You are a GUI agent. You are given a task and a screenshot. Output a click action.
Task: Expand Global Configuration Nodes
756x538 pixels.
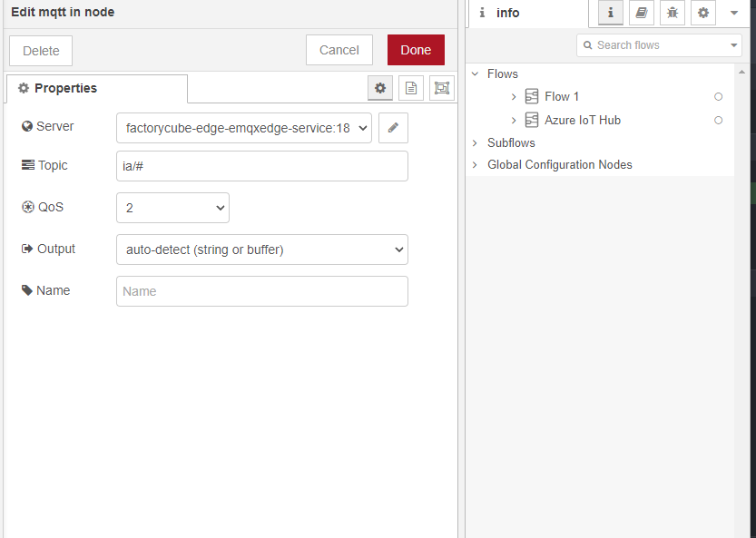point(474,164)
